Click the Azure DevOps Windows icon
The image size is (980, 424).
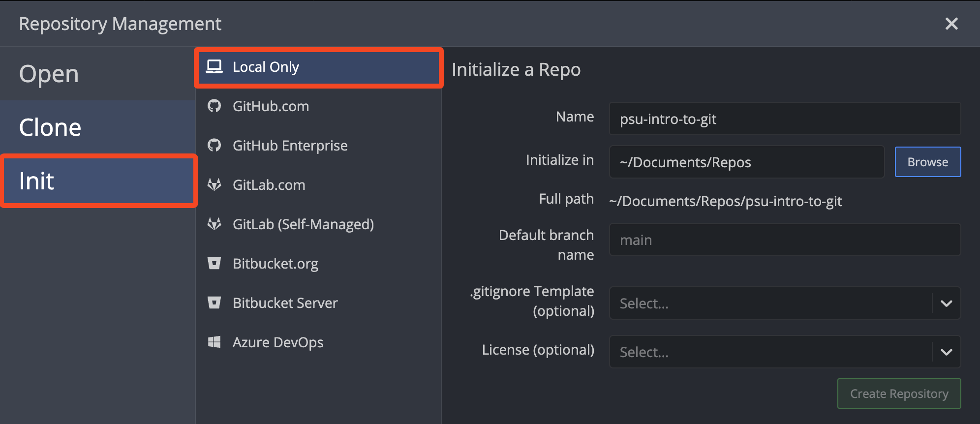coord(214,342)
